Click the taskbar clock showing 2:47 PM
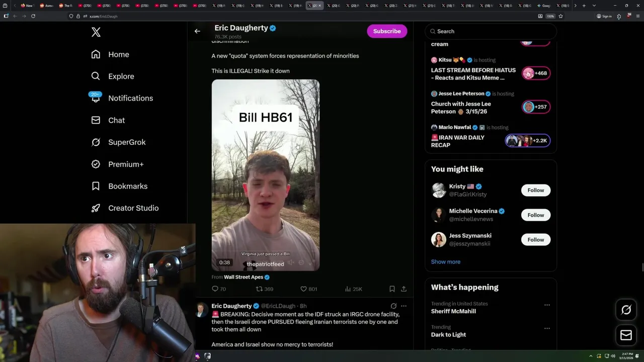The image size is (644, 362). pos(626,356)
